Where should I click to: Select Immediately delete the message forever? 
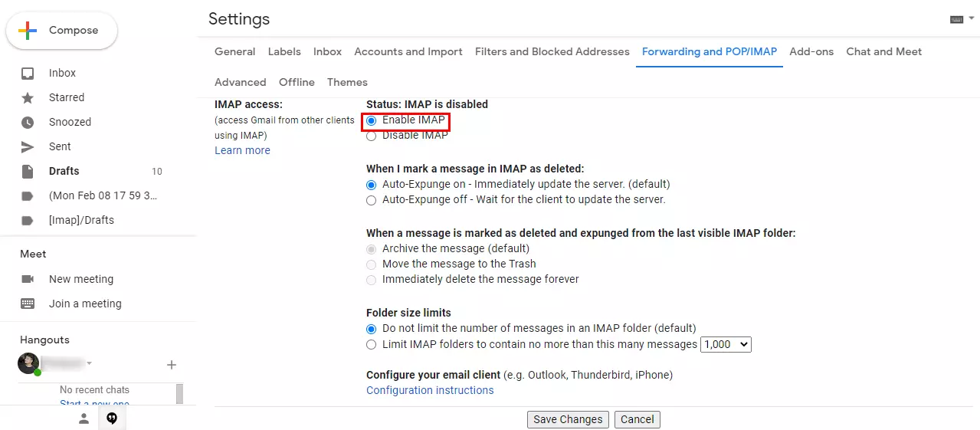click(x=372, y=280)
